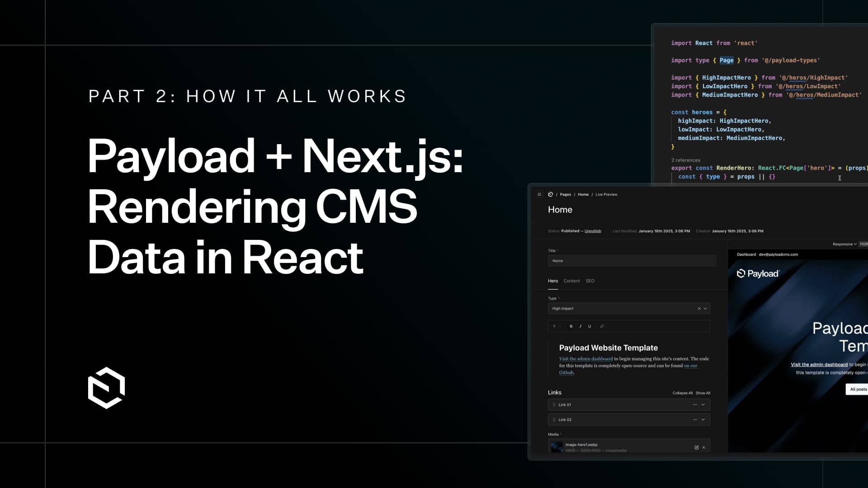
Task: Click '2 references' code lens in editor
Action: coord(686,160)
